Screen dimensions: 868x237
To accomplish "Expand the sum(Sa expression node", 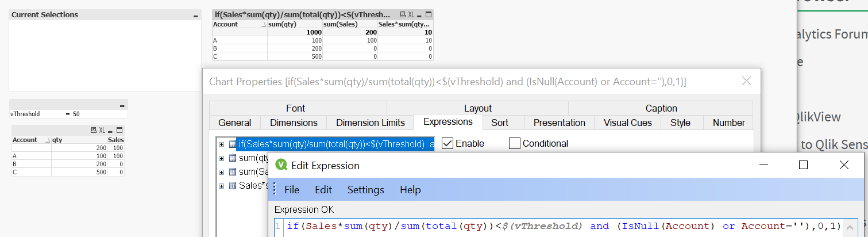I will coord(222,171).
